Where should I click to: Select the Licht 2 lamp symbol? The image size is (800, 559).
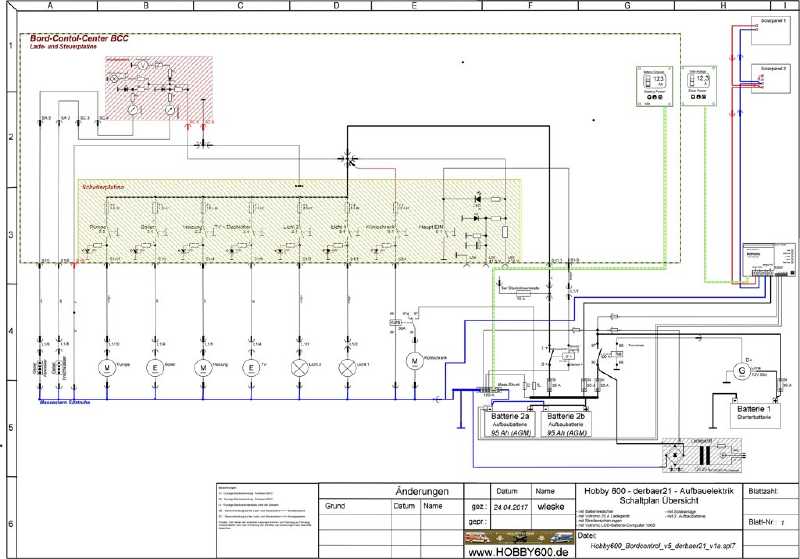coord(299,367)
